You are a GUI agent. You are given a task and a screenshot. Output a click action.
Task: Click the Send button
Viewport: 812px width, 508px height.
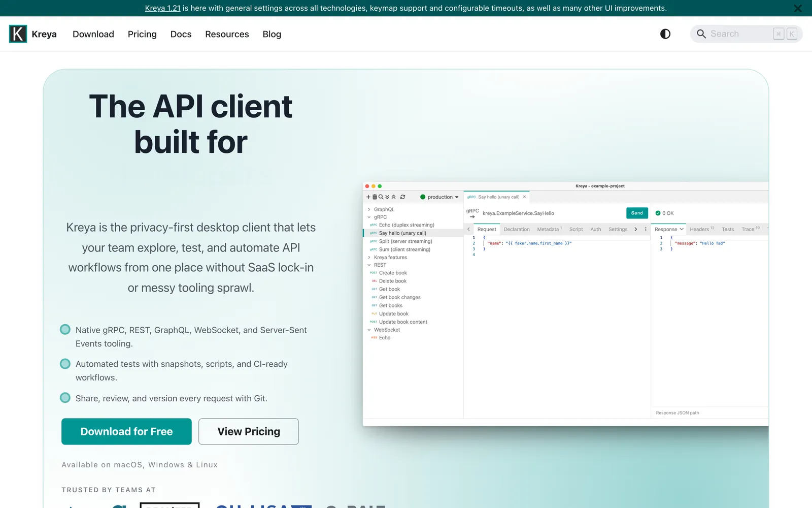coord(637,213)
